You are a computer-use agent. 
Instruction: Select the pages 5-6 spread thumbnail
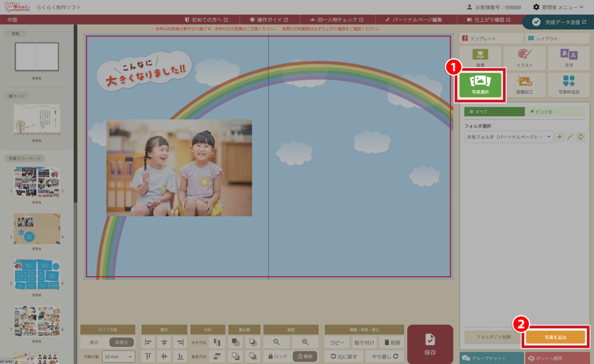point(37,275)
